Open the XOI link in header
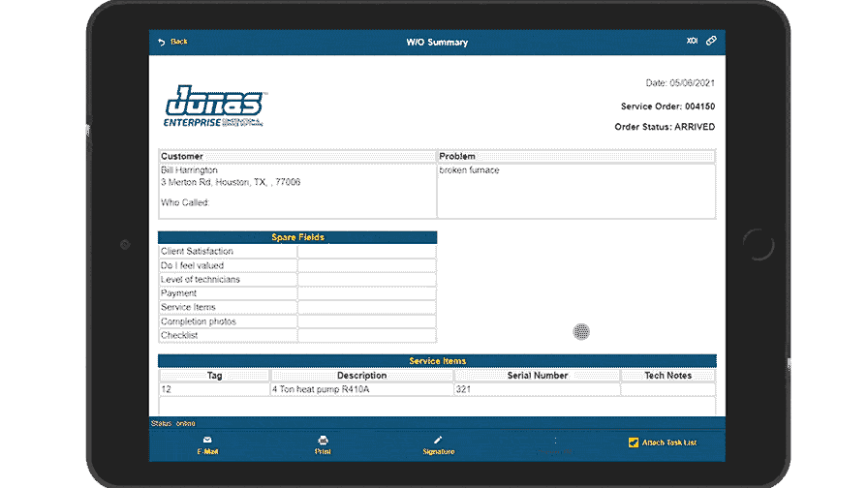 click(x=692, y=41)
